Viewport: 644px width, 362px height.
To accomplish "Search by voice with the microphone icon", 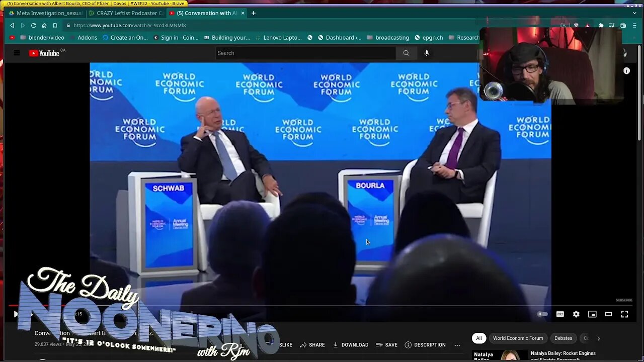I will point(427,53).
